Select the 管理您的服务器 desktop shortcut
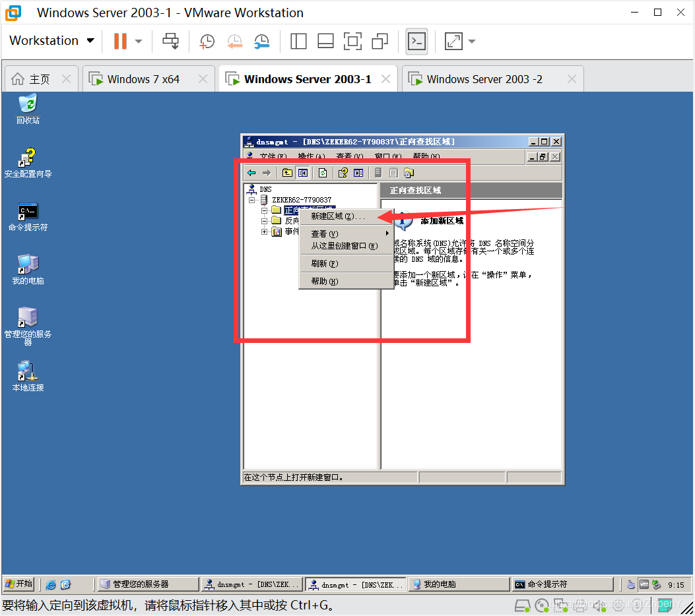This screenshot has height=616, width=695. pos(28,326)
